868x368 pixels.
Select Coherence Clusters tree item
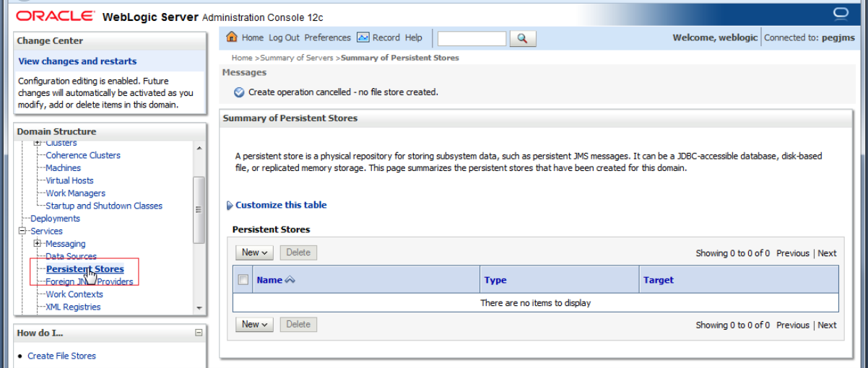(83, 155)
